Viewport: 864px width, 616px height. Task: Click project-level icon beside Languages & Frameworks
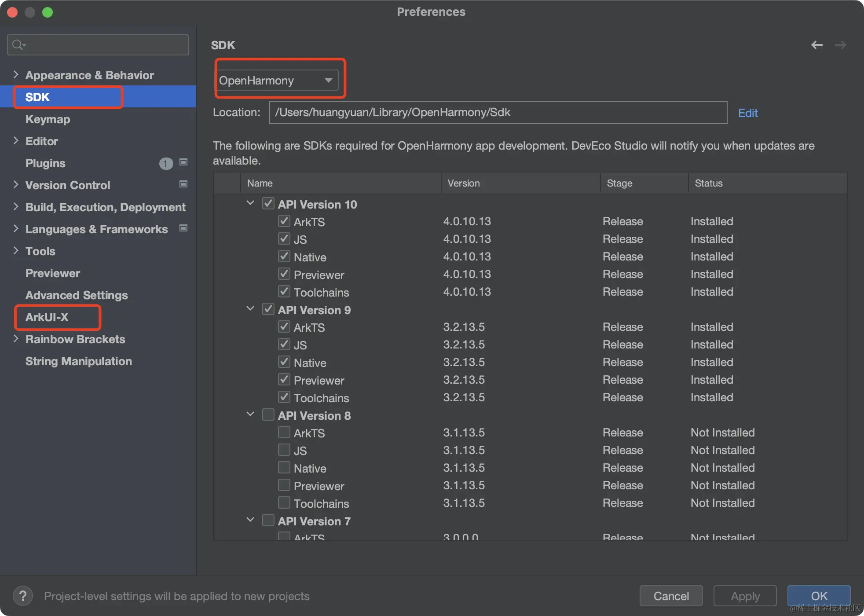(184, 228)
